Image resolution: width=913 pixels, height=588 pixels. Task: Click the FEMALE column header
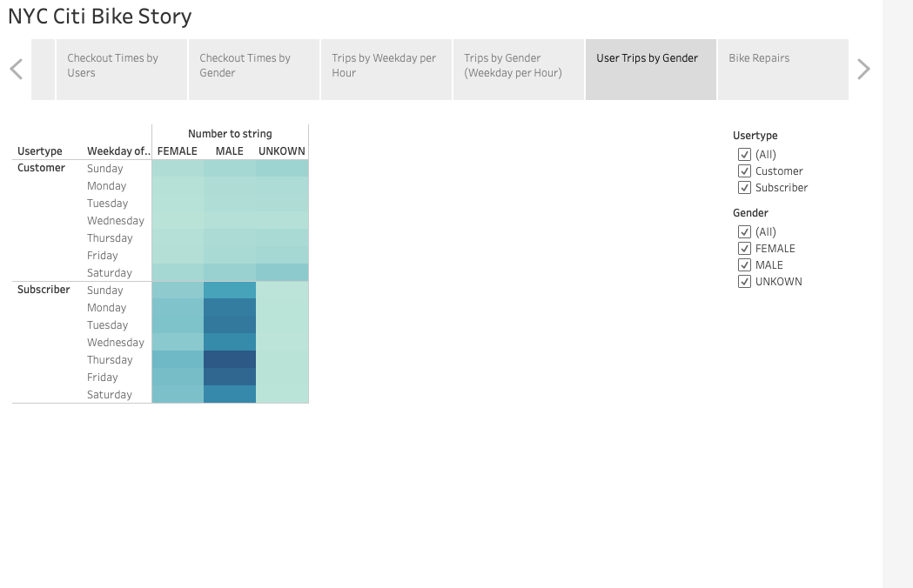click(177, 150)
